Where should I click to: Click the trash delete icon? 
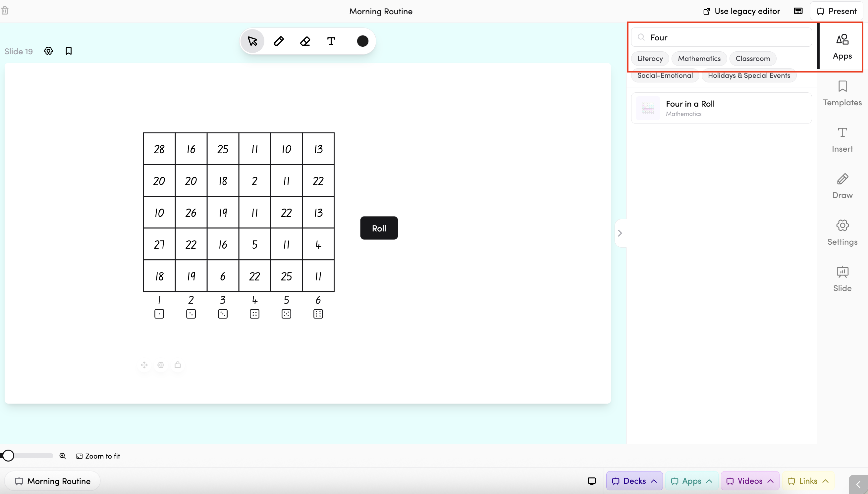(x=5, y=11)
